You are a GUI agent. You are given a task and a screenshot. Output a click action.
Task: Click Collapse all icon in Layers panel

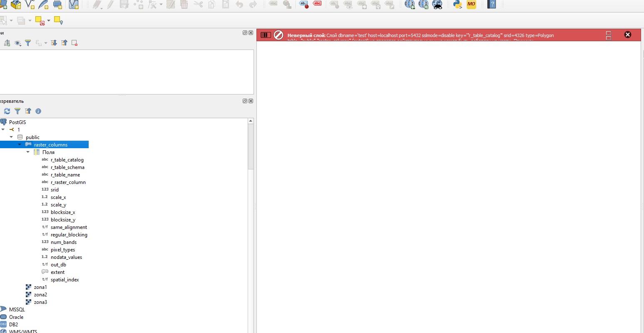(x=64, y=43)
